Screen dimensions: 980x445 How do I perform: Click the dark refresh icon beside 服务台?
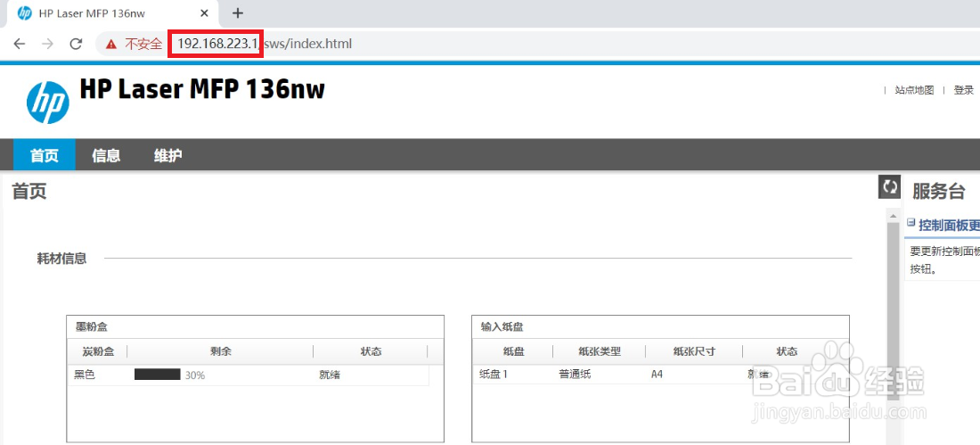889,187
